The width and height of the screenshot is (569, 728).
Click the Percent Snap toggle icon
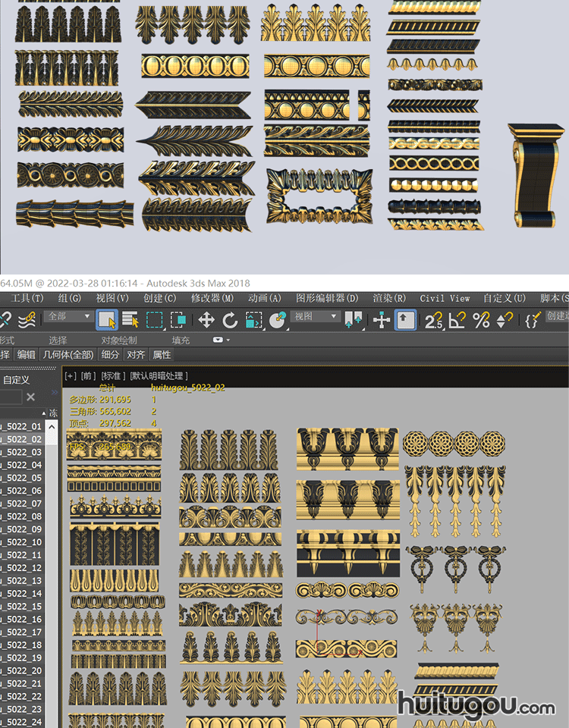(481, 320)
